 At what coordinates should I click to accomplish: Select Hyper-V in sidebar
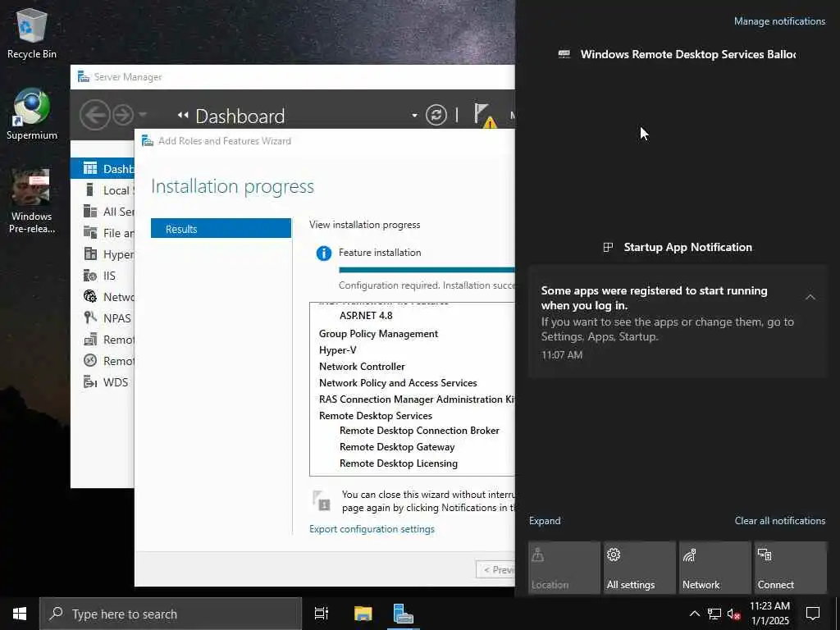coord(103,254)
